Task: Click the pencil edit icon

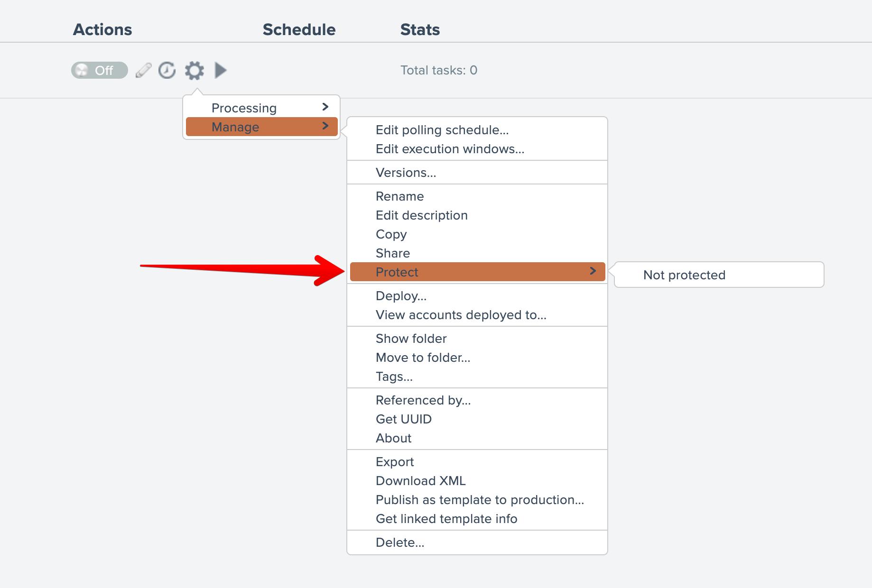Action: click(143, 70)
